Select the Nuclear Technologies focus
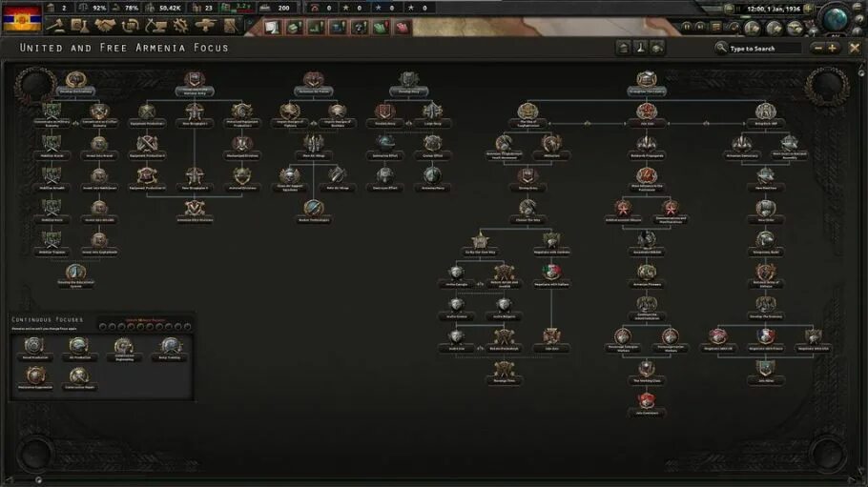The width and height of the screenshot is (868, 487). [x=313, y=211]
